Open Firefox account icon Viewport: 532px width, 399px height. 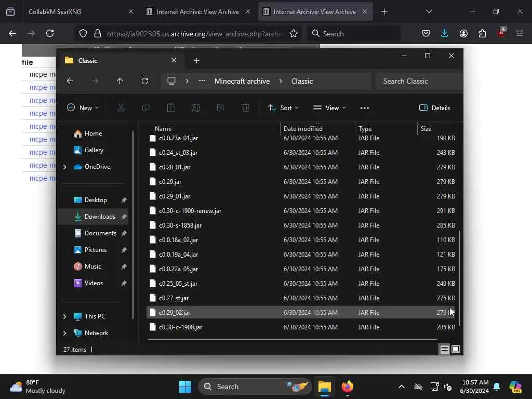tap(463, 33)
